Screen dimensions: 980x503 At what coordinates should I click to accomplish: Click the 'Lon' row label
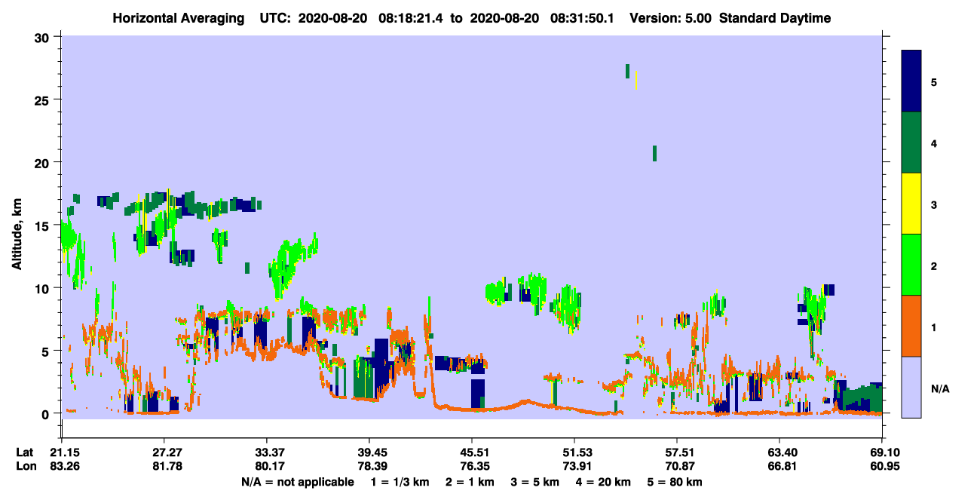click(x=26, y=467)
